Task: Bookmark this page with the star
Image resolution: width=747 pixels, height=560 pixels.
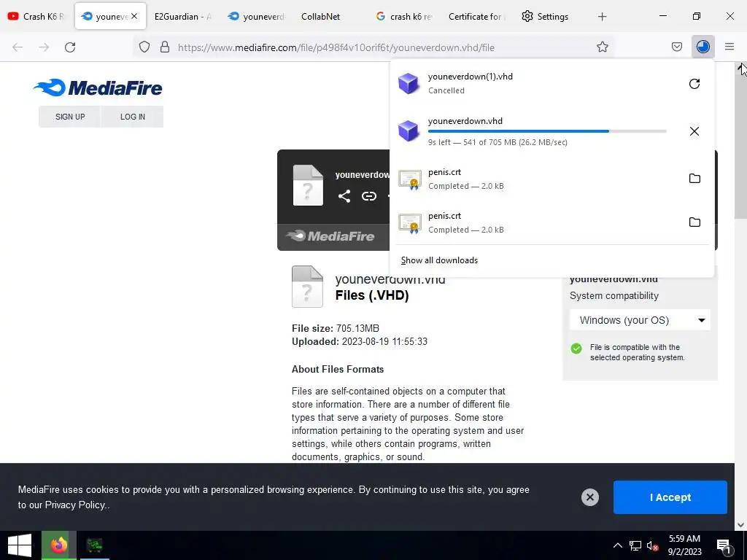Action: (602, 47)
